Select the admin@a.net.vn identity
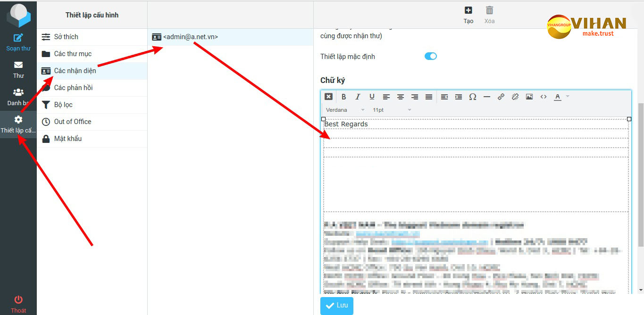Image resolution: width=644 pixels, height=315 pixels. 190,37
